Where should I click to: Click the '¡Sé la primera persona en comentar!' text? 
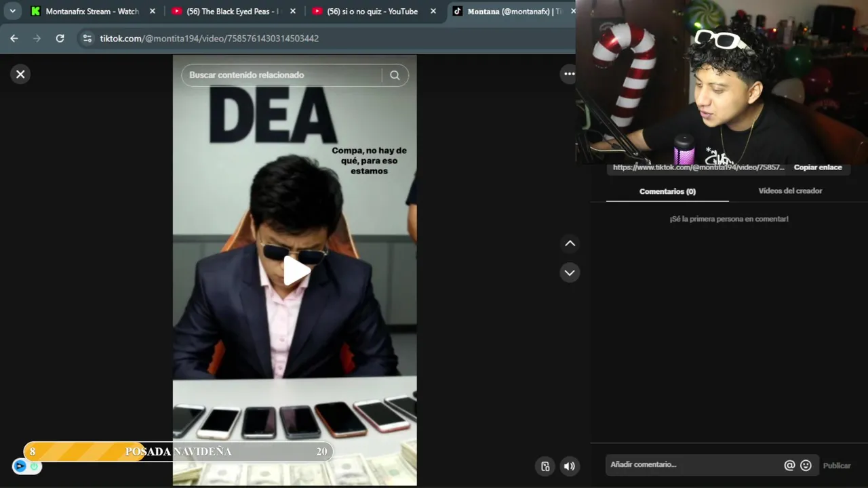point(728,219)
